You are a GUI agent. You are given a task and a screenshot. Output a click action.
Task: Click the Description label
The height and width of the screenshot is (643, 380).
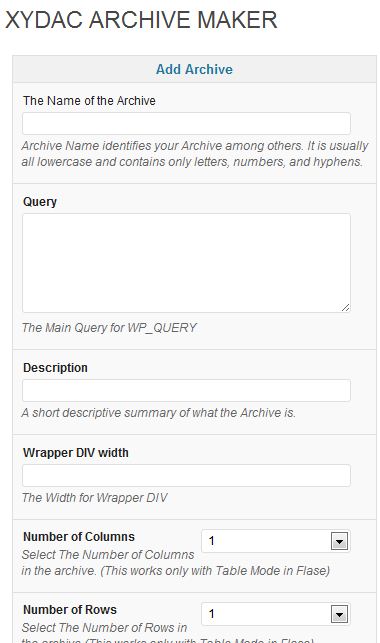coord(55,368)
